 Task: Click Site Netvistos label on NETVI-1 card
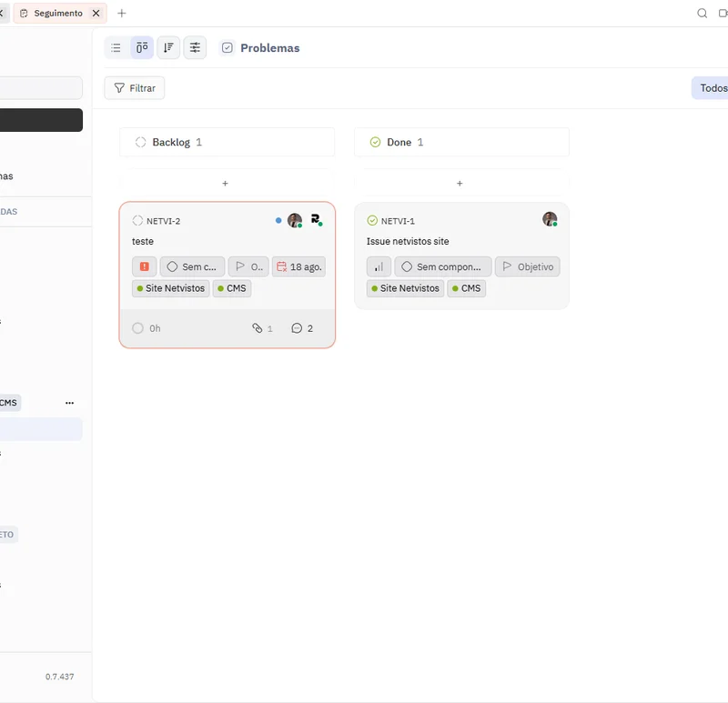point(405,288)
